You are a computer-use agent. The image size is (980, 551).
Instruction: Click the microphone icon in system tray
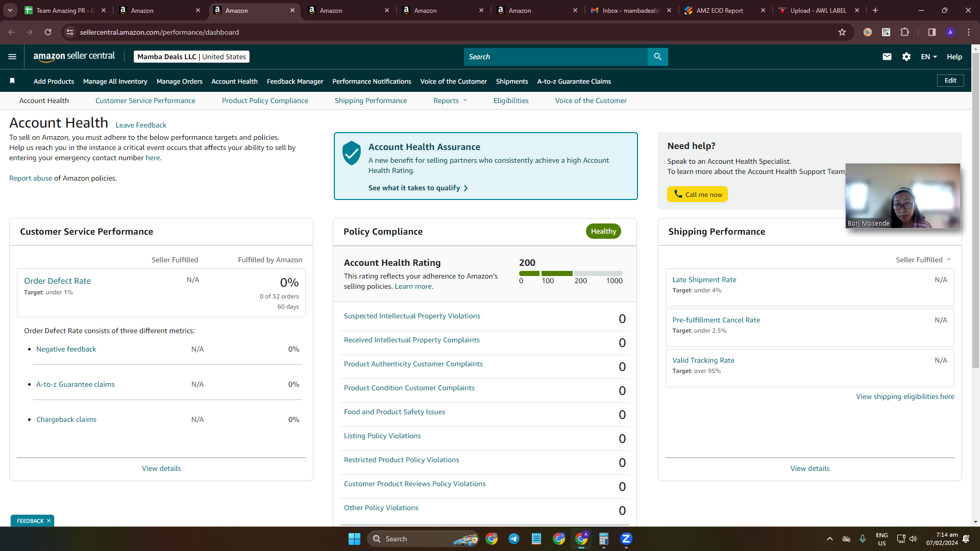pos(863,539)
